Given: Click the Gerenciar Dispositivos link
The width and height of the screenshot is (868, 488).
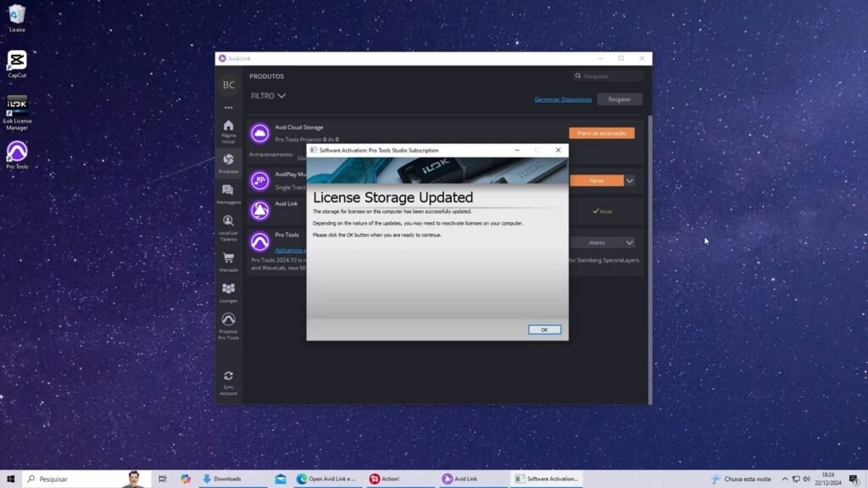Looking at the screenshot, I should click(x=563, y=100).
